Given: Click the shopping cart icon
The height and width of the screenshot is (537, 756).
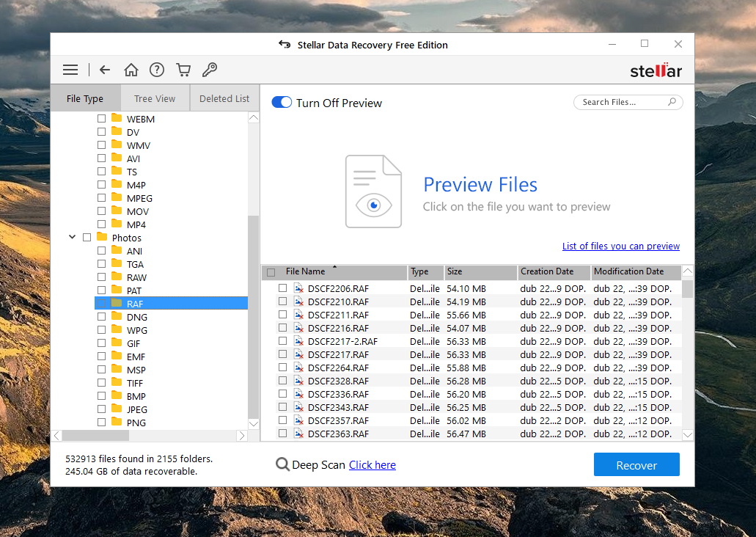Looking at the screenshot, I should 183,70.
